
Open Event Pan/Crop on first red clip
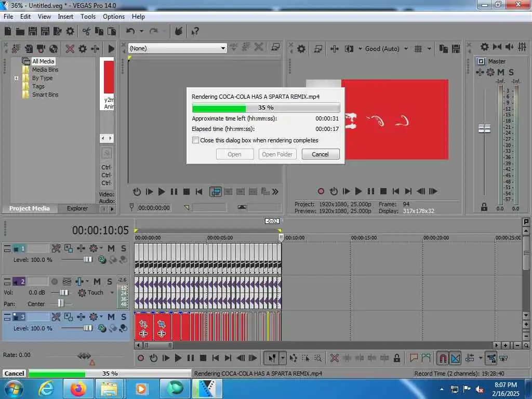tap(143, 324)
